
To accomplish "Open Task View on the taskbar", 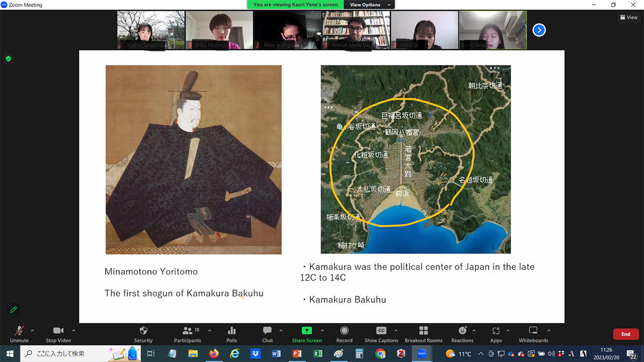I will click(x=151, y=353).
